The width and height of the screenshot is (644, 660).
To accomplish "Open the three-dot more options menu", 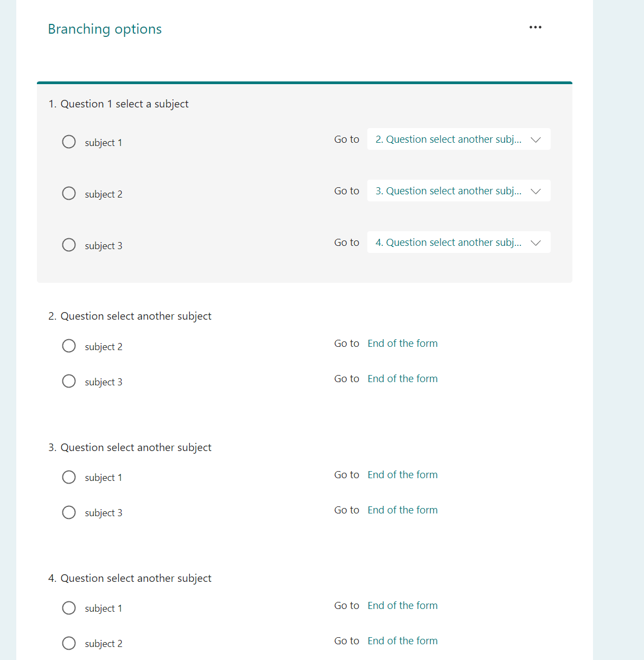I will point(535,27).
